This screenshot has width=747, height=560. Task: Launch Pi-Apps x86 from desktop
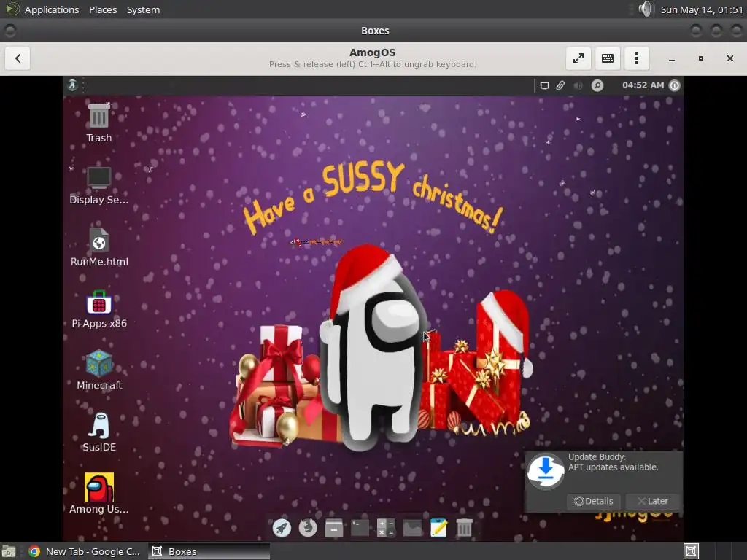coord(98,309)
